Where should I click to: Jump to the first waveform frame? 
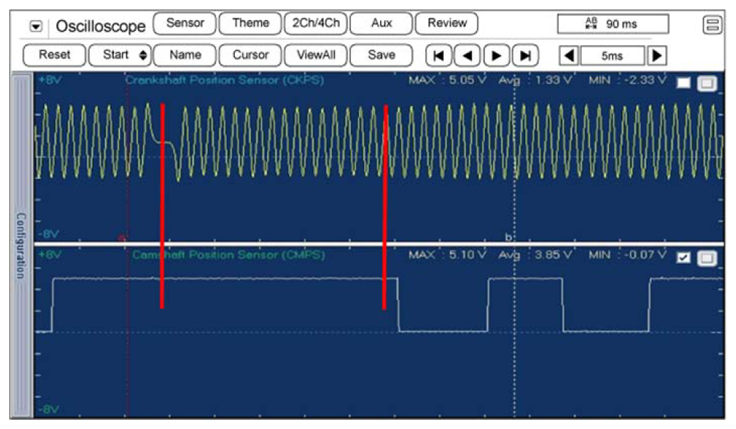pyautogui.click(x=439, y=55)
